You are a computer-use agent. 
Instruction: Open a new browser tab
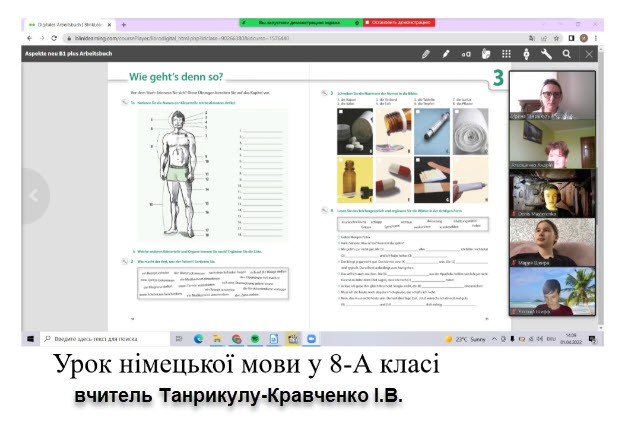[123, 23]
